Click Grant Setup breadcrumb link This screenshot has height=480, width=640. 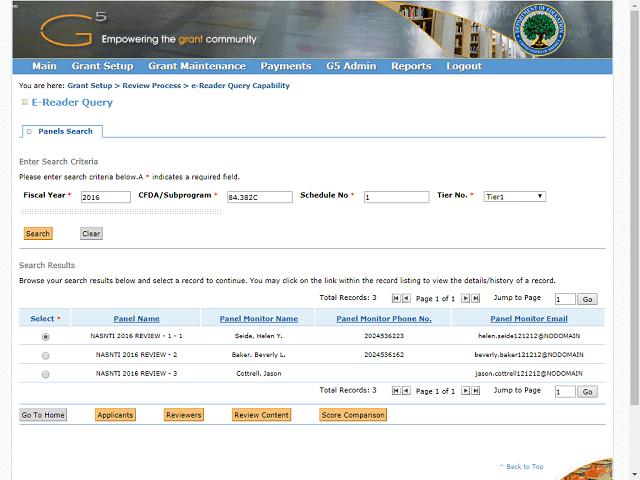click(90, 86)
